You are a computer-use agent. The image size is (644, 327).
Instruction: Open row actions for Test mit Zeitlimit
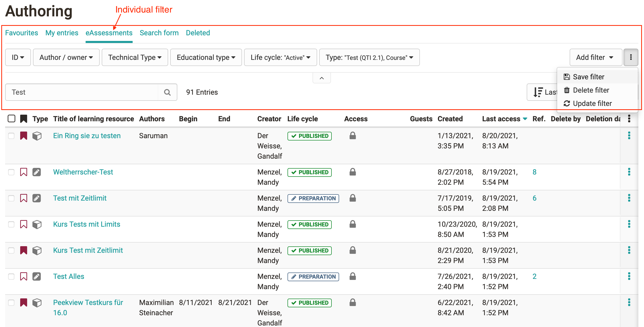(x=629, y=198)
